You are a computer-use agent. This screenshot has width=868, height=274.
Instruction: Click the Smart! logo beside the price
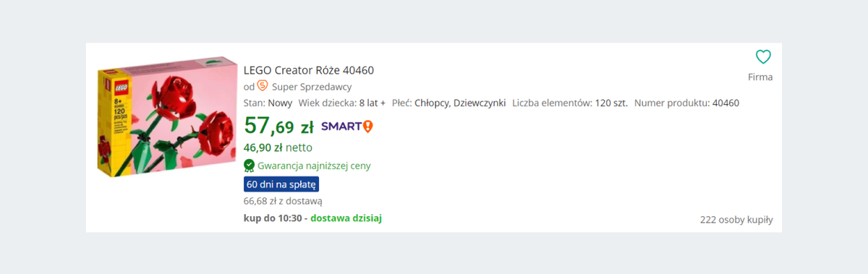point(347,127)
